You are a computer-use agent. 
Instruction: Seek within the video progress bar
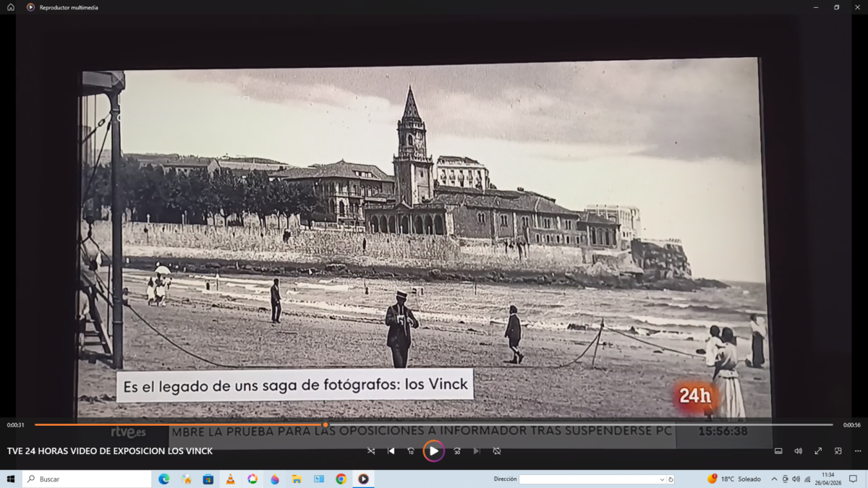434,425
